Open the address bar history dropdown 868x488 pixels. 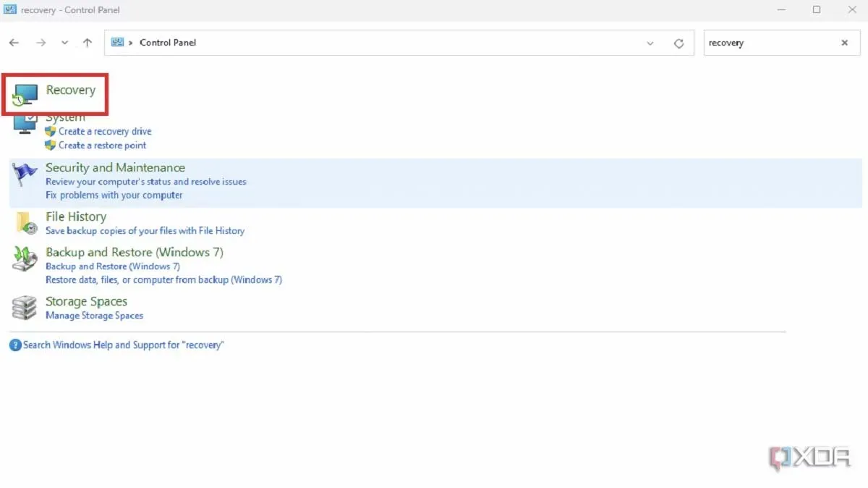(650, 43)
